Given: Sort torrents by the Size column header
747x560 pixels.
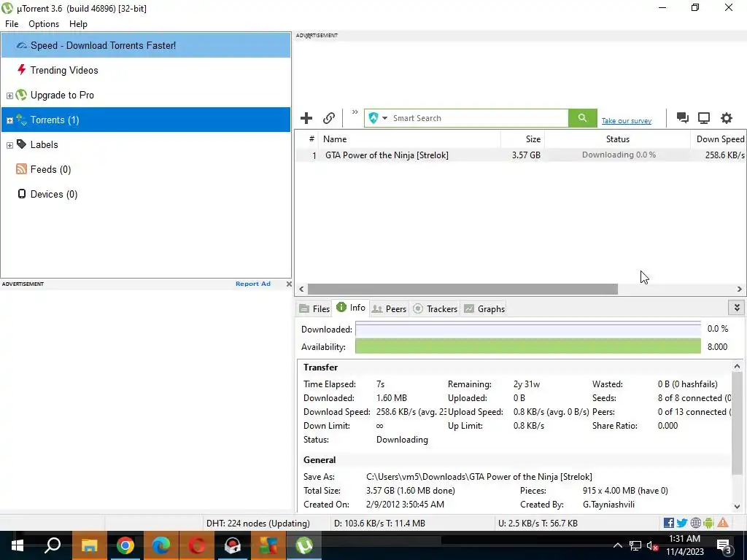Looking at the screenshot, I should pyautogui.click(x=522, y=139).
